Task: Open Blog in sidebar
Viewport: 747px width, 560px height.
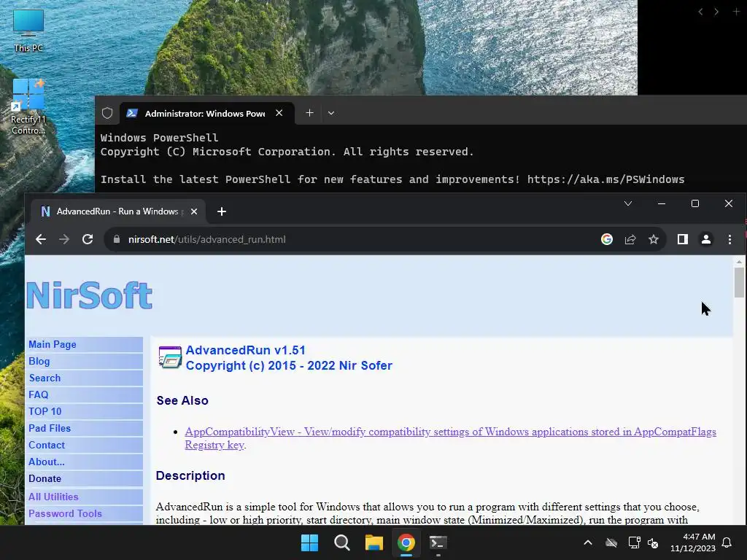Action: 39,362
